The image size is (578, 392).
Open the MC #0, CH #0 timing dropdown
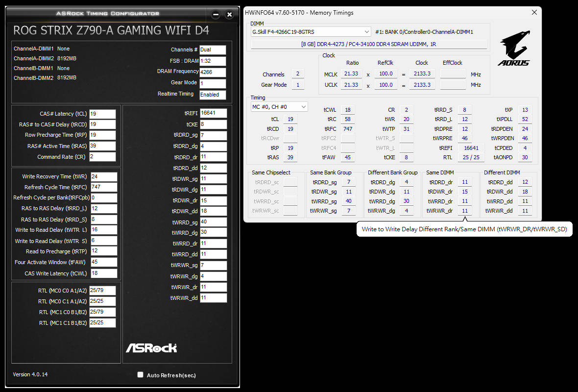click(279, 107)
